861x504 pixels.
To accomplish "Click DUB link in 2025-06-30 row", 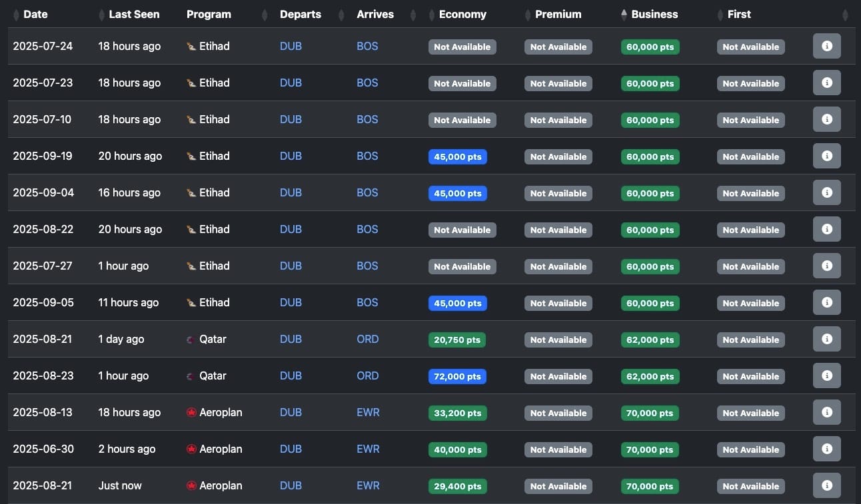I will [291, 449].
